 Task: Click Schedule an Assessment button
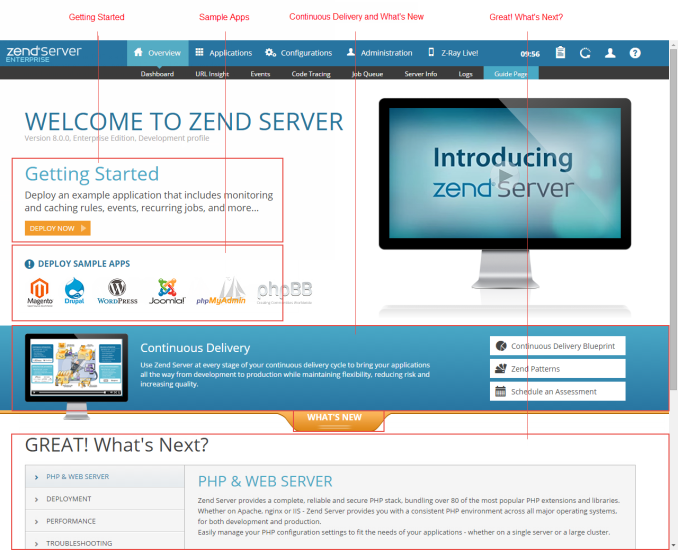pos(558,392)
